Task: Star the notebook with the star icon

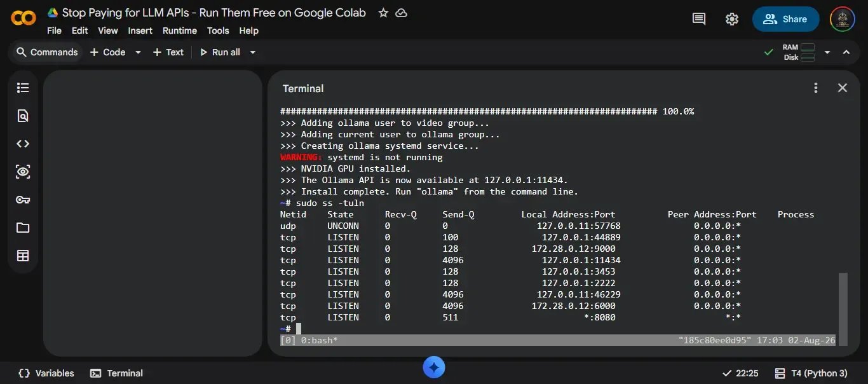Action: (383, 13)
